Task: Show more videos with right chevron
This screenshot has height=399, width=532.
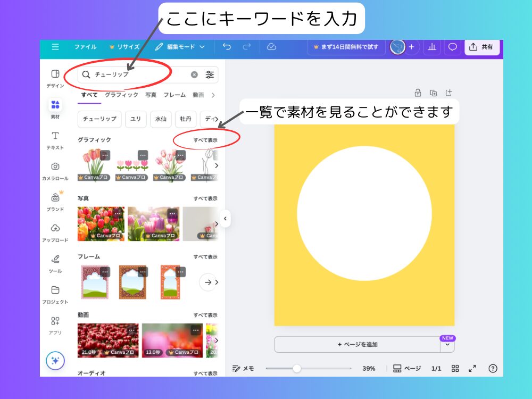Action: (x=216, y=340)
